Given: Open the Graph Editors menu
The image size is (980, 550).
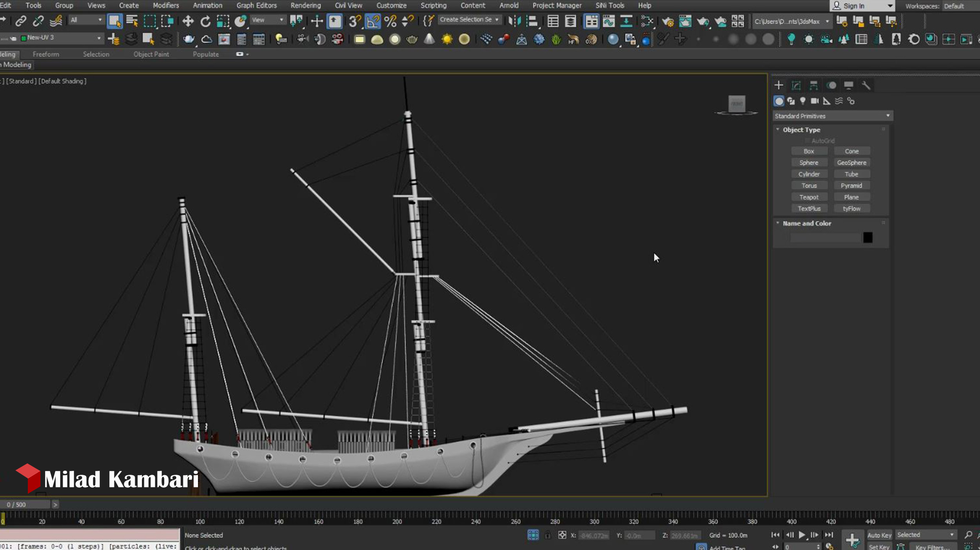Looking at the screenshot, I should [x=256, y=5].
